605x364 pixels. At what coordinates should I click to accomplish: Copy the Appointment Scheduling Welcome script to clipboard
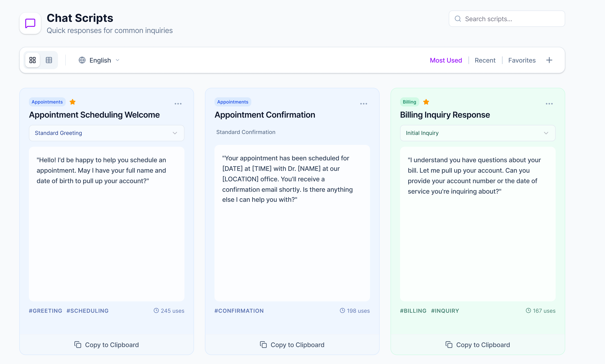click(106, 345)
